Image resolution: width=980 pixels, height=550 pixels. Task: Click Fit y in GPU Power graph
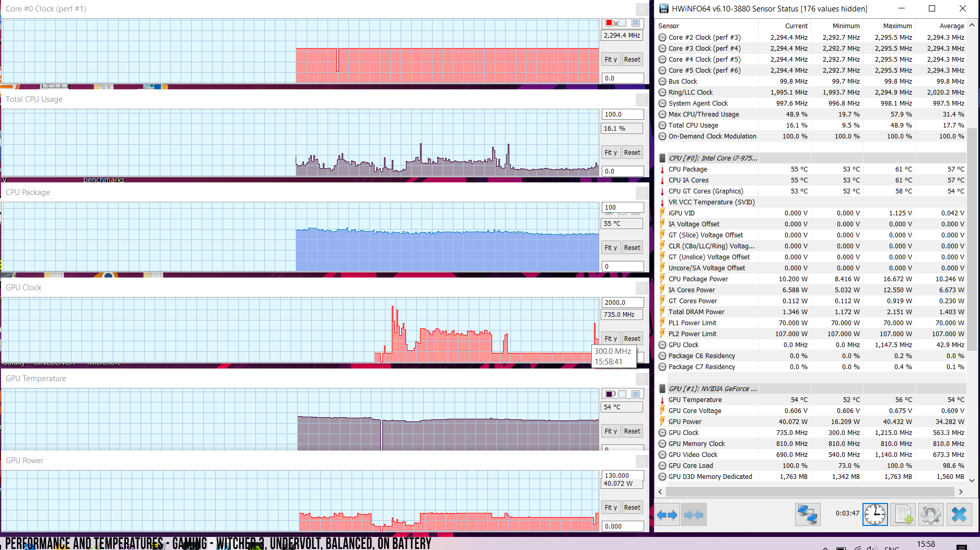[611, 507]
